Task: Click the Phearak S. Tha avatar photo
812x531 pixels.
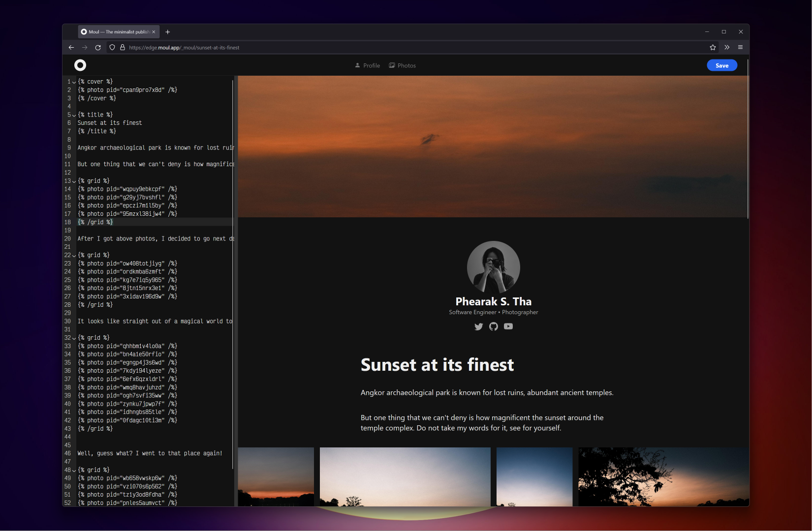Action: tap(494, 267)
